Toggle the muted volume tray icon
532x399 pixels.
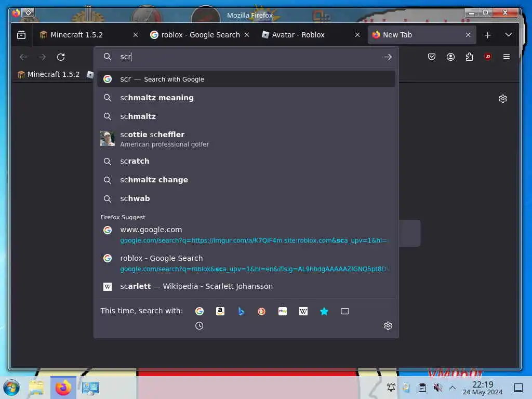(x=437, y=388)
